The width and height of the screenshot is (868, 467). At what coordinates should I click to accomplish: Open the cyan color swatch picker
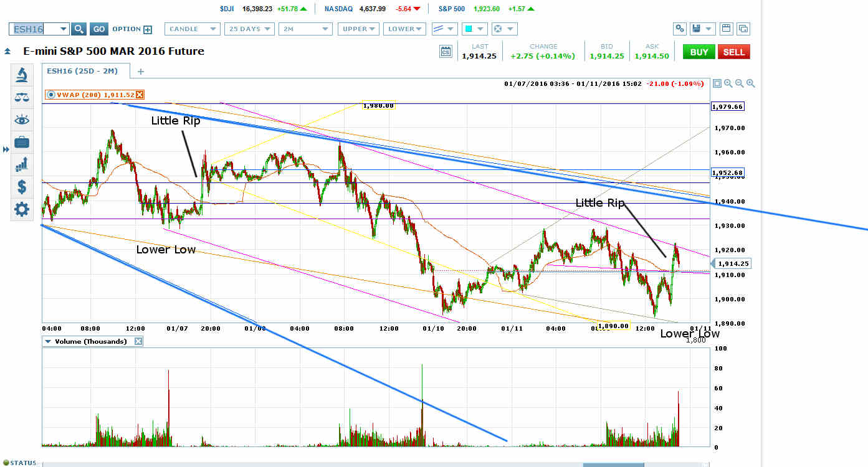[474, 29]
